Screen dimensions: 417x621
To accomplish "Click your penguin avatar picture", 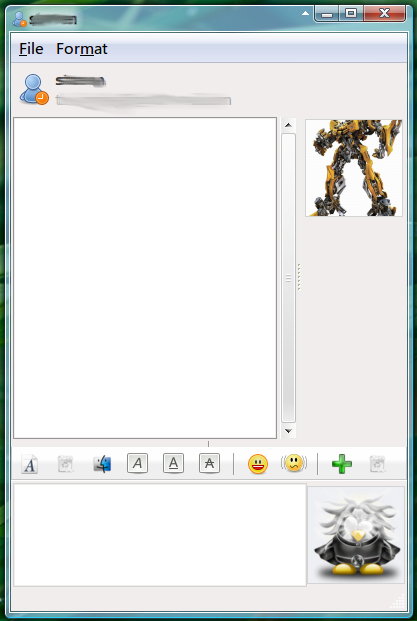I will [356, 535].
